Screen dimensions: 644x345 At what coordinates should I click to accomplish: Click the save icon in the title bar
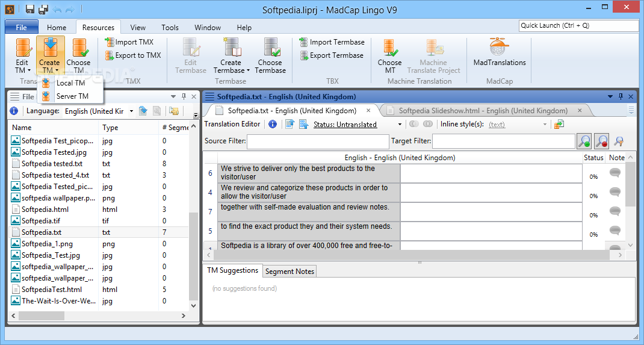click(x=30, y=9)
